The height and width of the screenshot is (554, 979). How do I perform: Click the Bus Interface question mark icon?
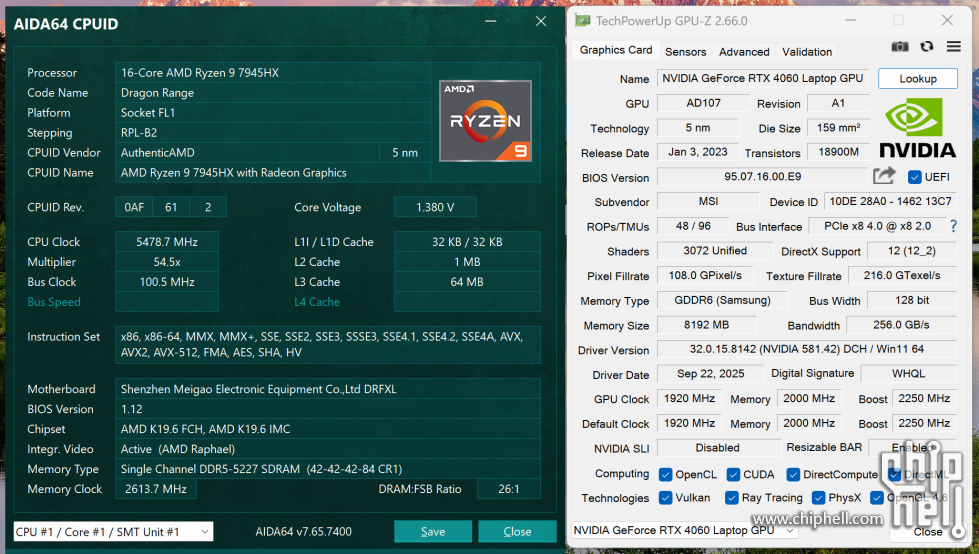953,226
